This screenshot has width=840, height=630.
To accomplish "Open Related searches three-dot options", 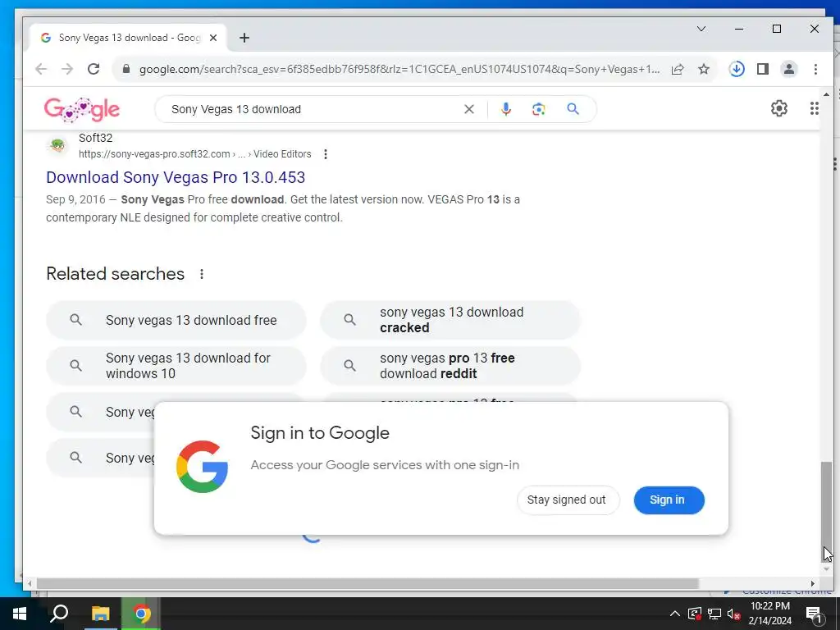I will pos(202,274).
